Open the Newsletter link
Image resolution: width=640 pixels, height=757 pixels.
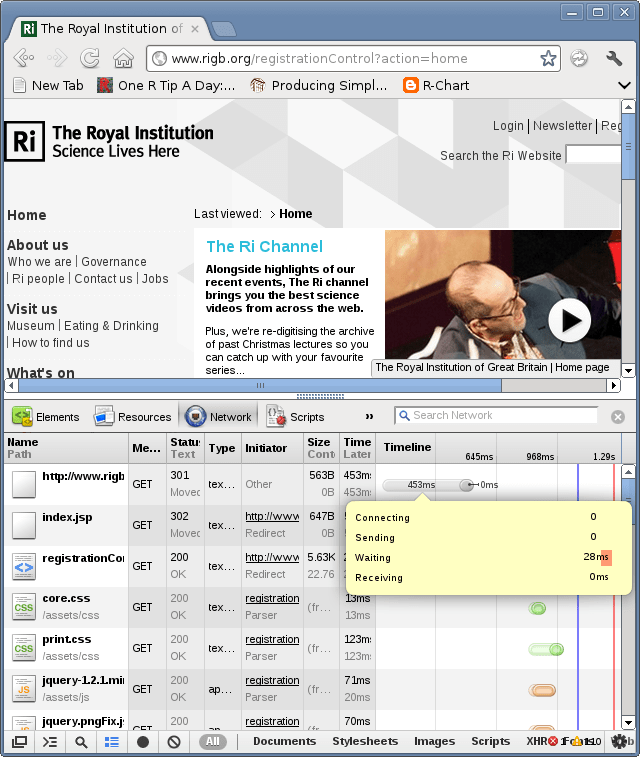click(x=562, y=126)
